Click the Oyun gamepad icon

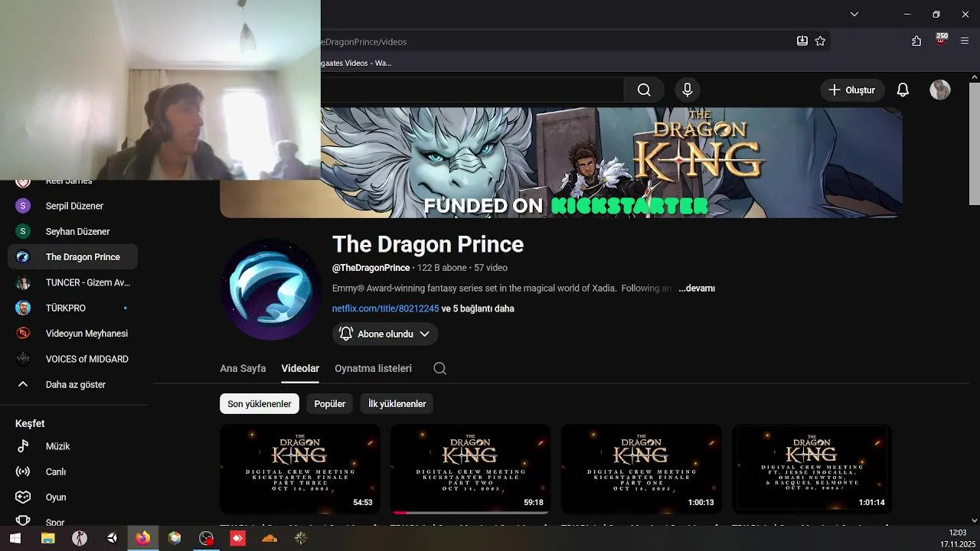23,497
